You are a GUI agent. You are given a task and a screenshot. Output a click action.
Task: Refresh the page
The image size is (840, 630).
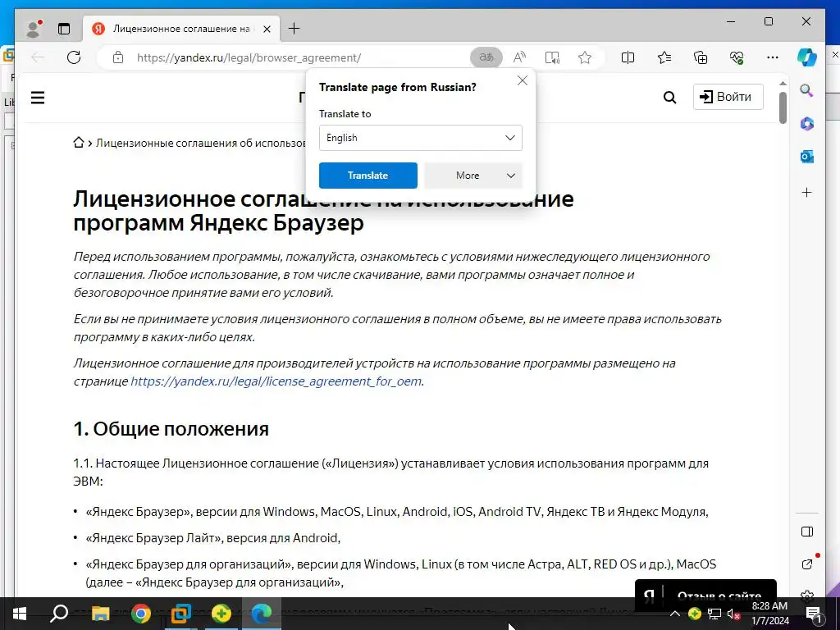[74, 57]
